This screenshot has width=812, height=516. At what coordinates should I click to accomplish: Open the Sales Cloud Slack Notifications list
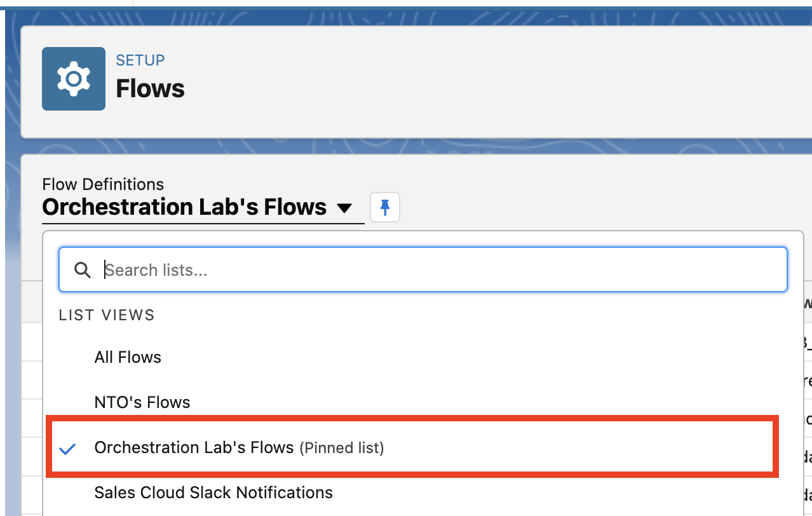click(213, 492)
